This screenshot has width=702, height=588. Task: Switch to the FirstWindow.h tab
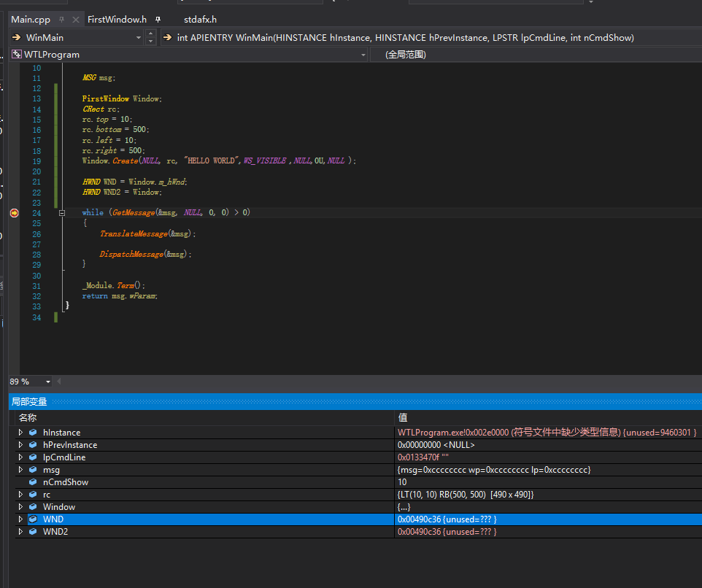click(117, 20)
